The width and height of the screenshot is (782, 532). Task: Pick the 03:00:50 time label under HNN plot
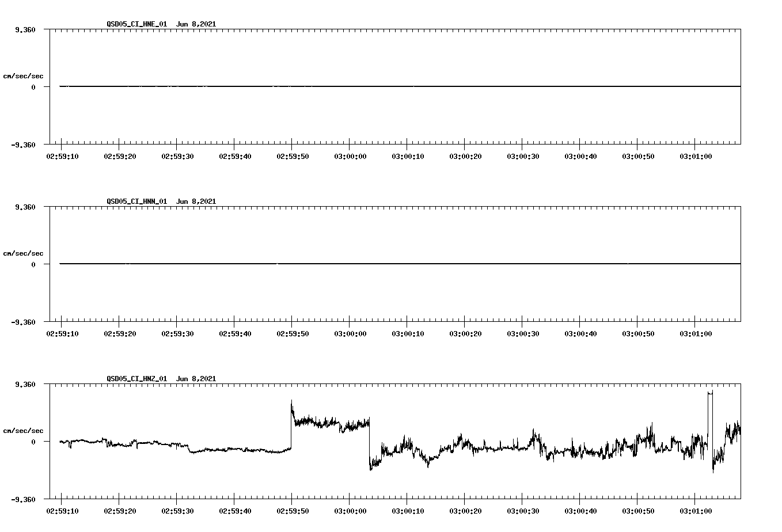tap(638, 333)
